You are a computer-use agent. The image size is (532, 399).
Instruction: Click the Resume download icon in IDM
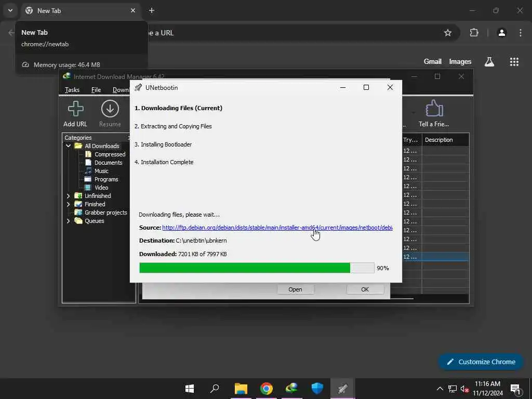point(110,109)
